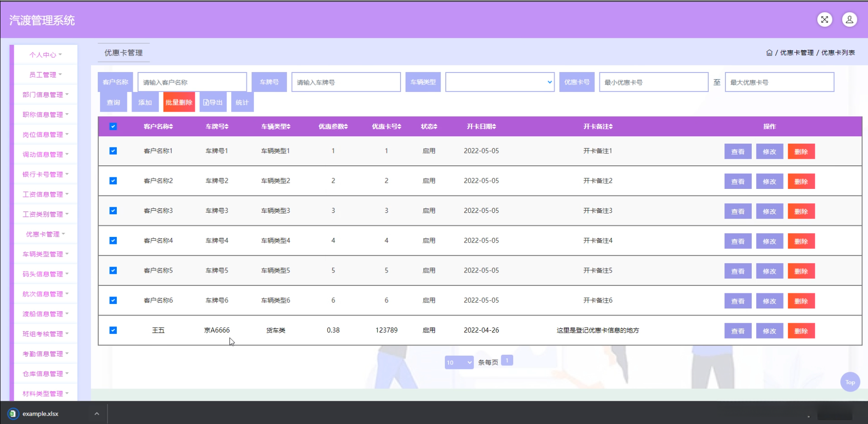Expand 职称信息管理 sidebar menu
Screen dimensions: 868x424
coord(46,114)
